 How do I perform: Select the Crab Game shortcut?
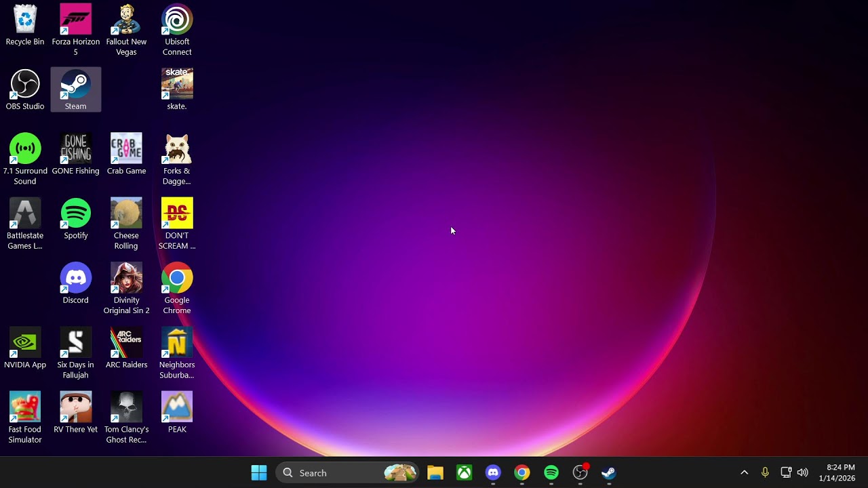click(126, 155)
